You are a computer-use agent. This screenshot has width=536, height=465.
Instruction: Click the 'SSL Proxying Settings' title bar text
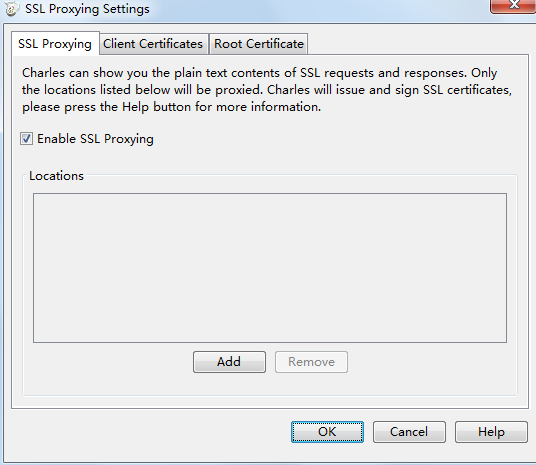click(87, 9)
